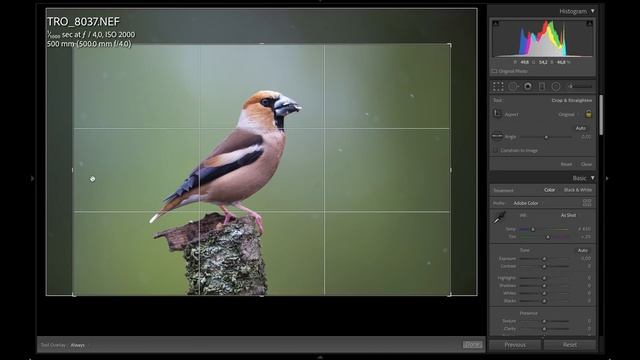640x360 pixels.
Task: Enable the Original Photo checkbox
Action: (x=494, y=71)
